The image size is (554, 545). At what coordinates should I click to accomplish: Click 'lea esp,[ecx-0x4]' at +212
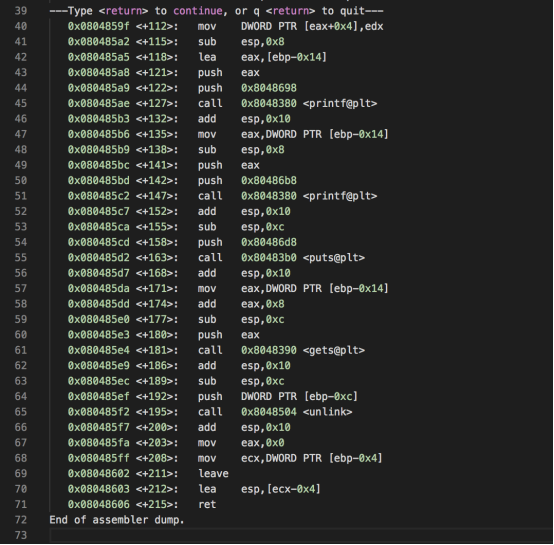click(259, 489)
